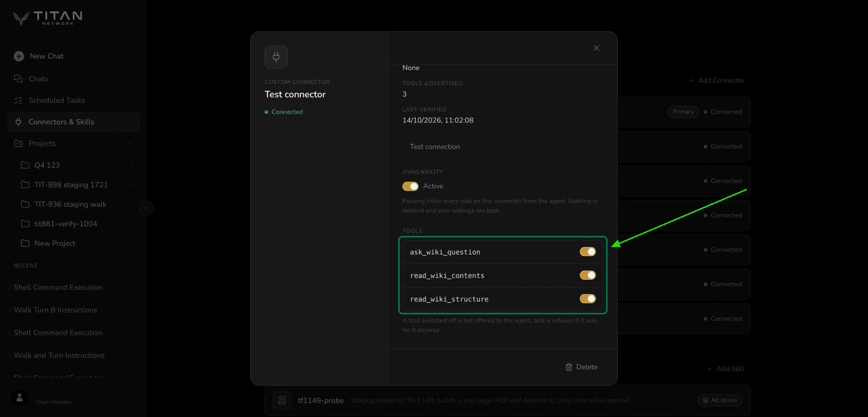
Task: Click the Last Verified timestamp 14/10/2026, 11:02:08
Action: coord(438,121)
